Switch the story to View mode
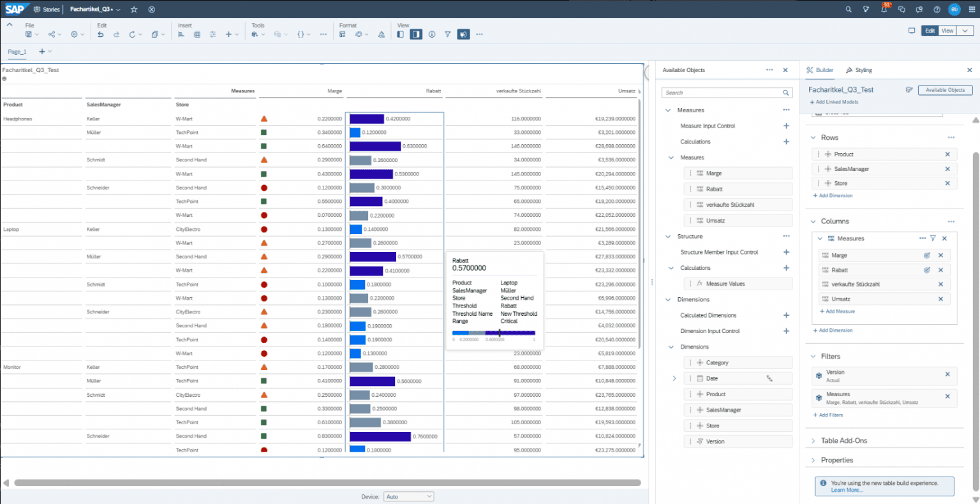The height and width of the screenshot is (504, 980). tap(946, 30)
